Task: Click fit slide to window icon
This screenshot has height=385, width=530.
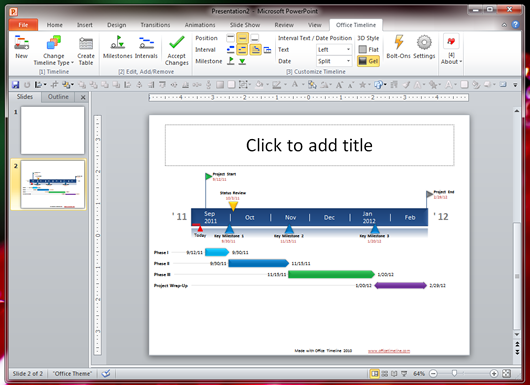Action: point(506,374)
